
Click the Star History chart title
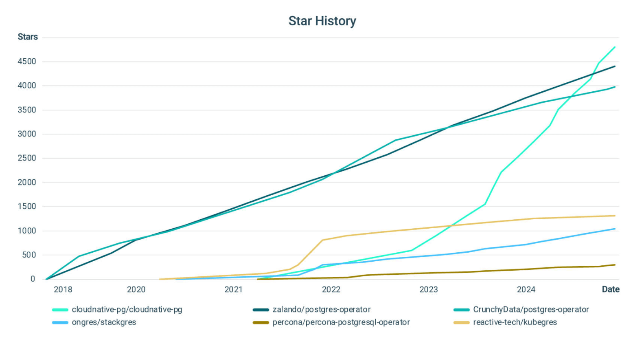tap(322, 21)
